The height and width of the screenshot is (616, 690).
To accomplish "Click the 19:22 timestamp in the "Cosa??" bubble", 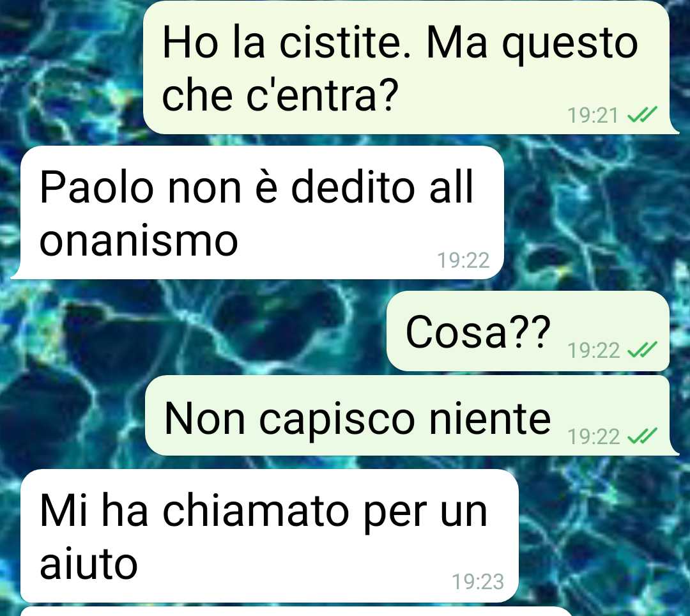I will click(x=594, y=351).
